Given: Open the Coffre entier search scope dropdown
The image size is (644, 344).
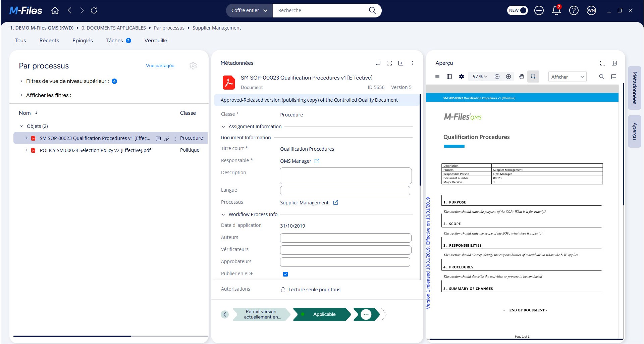Looking at the screenshot, I should 249,10.
